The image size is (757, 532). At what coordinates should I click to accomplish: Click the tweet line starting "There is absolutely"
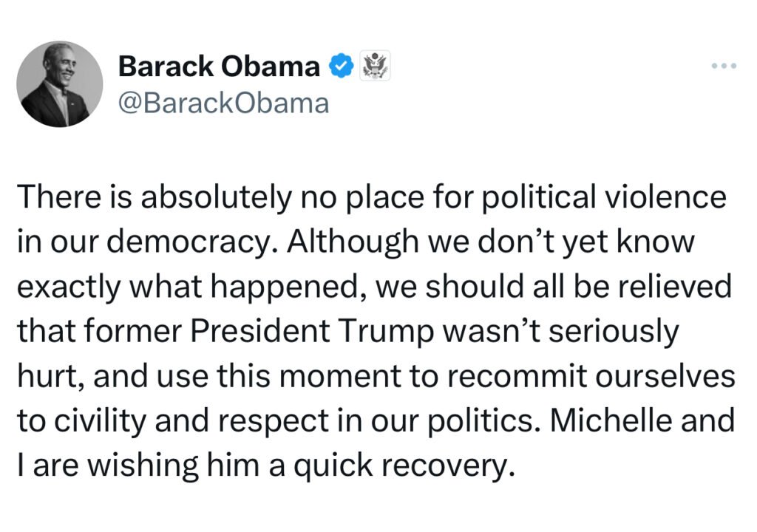point(372,197)
